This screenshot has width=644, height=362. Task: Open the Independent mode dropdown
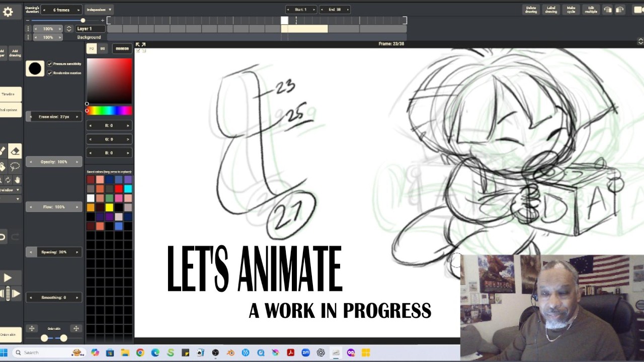(x=99, y=10)
